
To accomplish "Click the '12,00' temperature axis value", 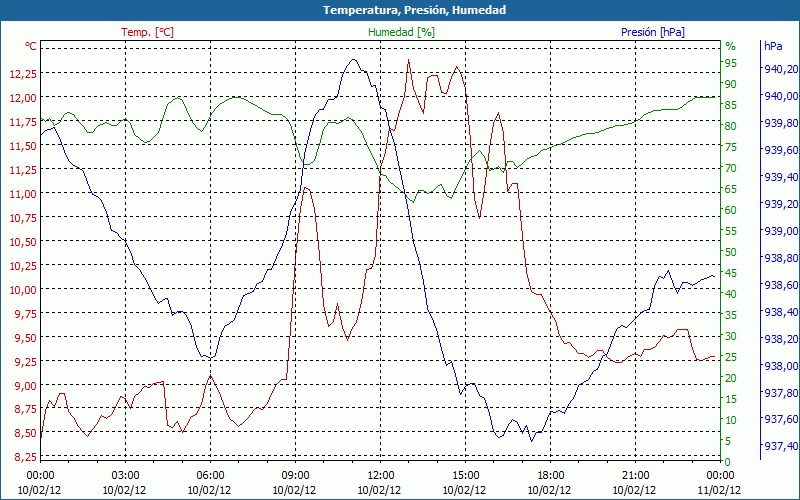I will click(x=23, y=97).
